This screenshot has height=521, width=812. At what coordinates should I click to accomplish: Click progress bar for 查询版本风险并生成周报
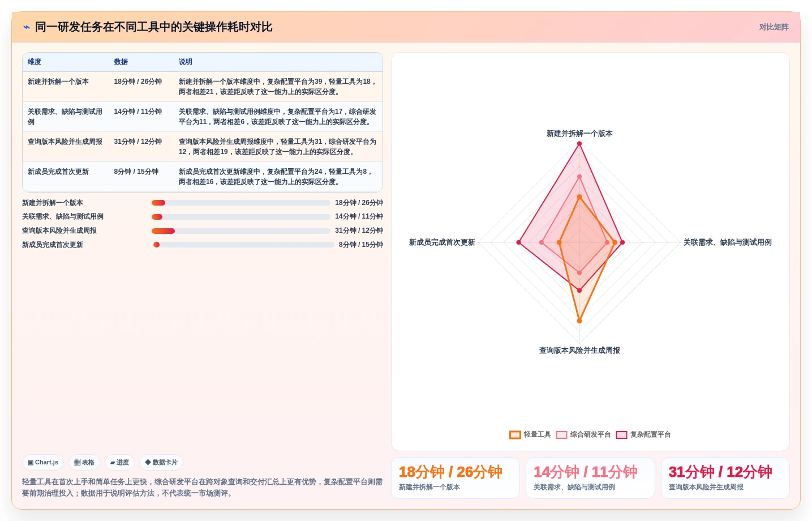[x=241, y=231]
